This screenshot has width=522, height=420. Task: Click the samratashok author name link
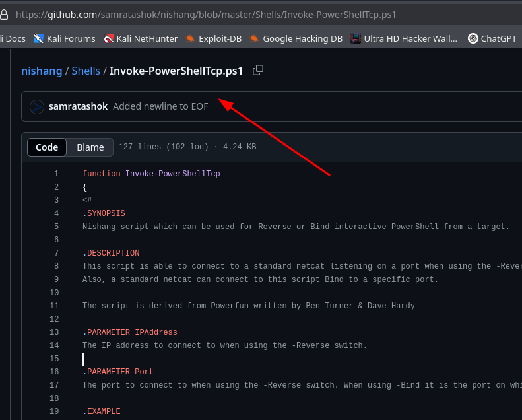coord(78,106)
